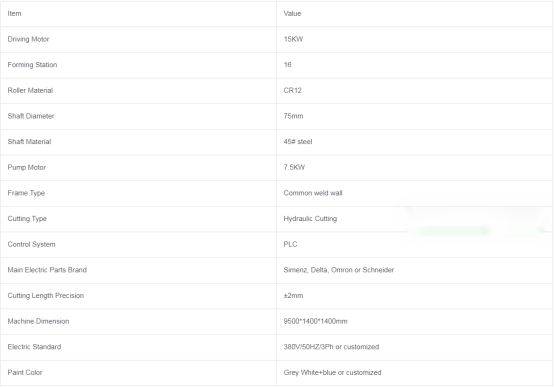Click the 'Value' header cell

(414, 13)
